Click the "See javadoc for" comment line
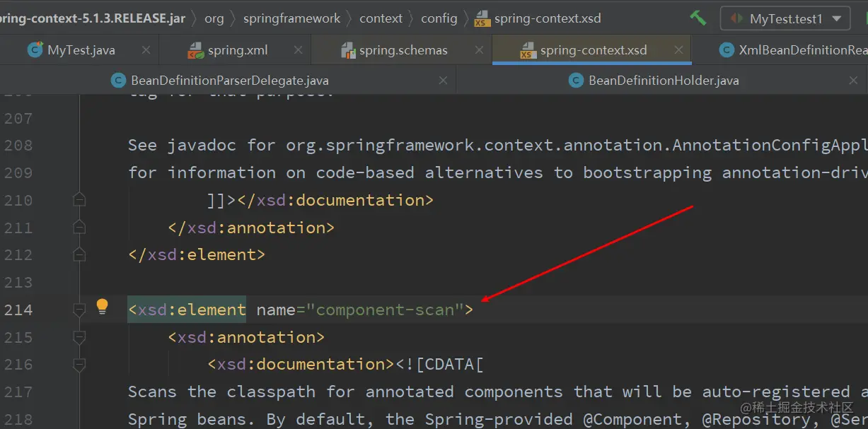 tap(497, 146)
